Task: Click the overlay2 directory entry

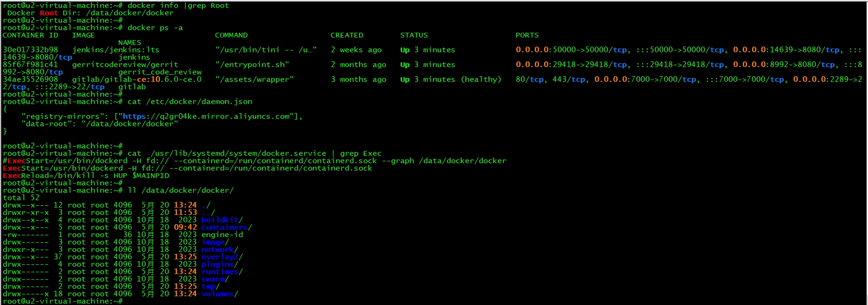Action: click(220, 257)
